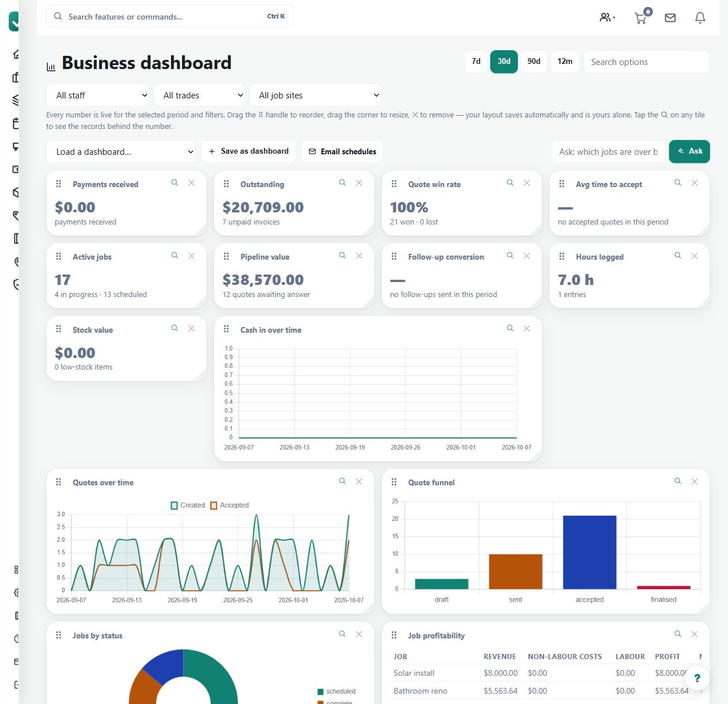Inspect records behind Active jobs tile
The height and width of the screenshot is (704, 728).
175,255
